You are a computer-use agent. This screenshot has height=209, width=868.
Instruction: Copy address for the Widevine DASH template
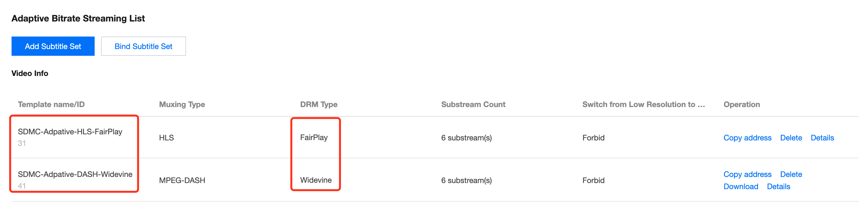[747, 174]
